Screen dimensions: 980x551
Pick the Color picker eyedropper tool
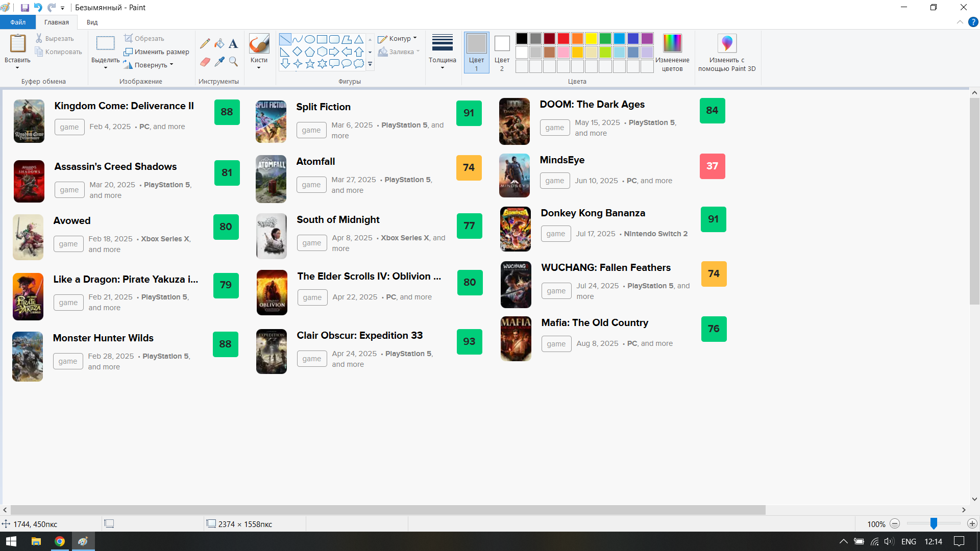pos(219,62)
